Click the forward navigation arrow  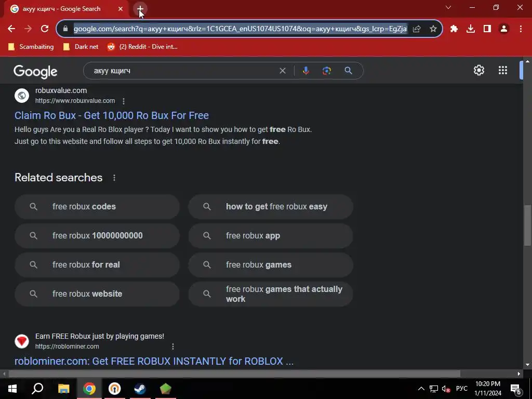28,29
